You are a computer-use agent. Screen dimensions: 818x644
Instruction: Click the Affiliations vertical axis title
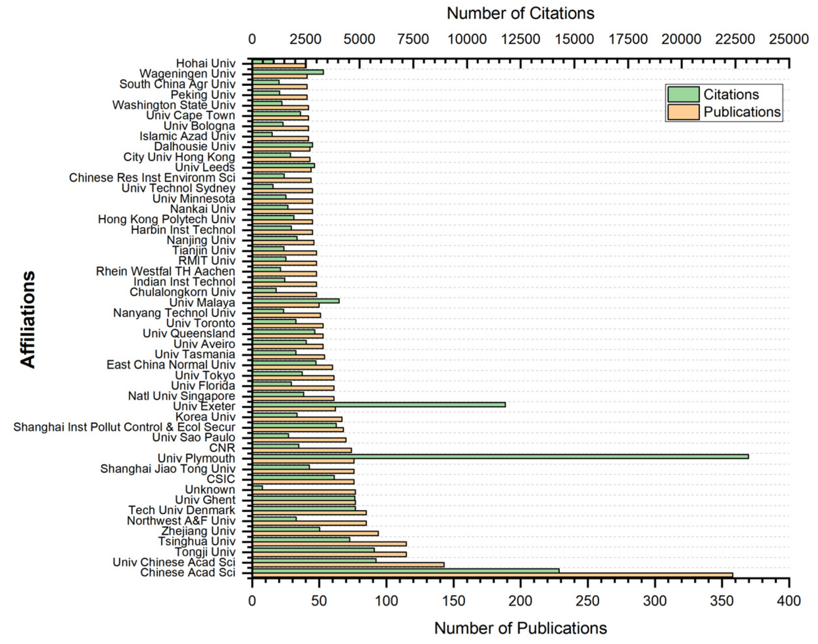[28, 319]
